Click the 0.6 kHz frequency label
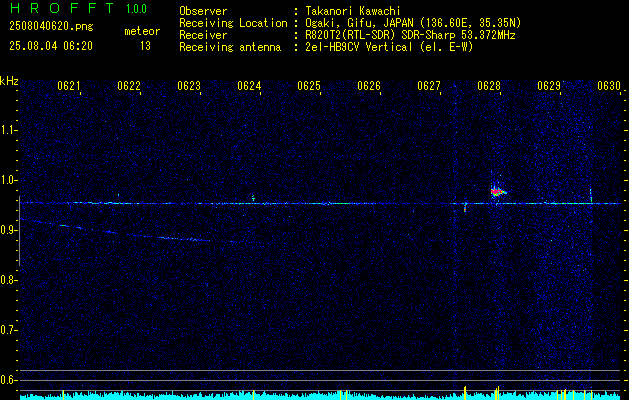Viewport: 629px width, 400px height. pos(8,380)
